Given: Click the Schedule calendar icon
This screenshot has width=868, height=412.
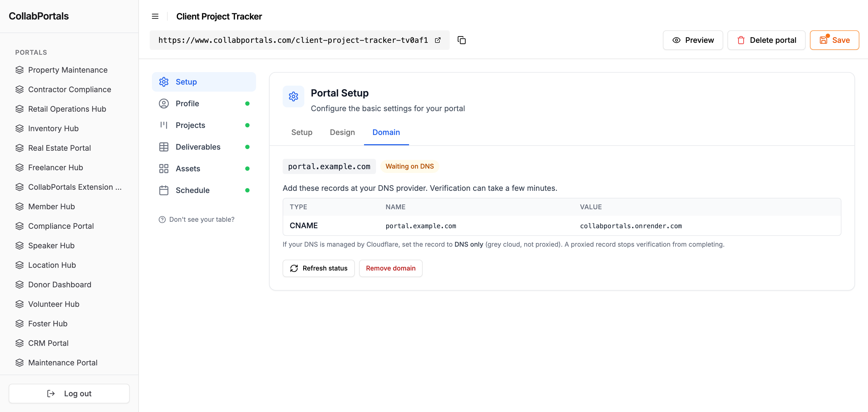Looking at the screenshot, I should point(164,190).
